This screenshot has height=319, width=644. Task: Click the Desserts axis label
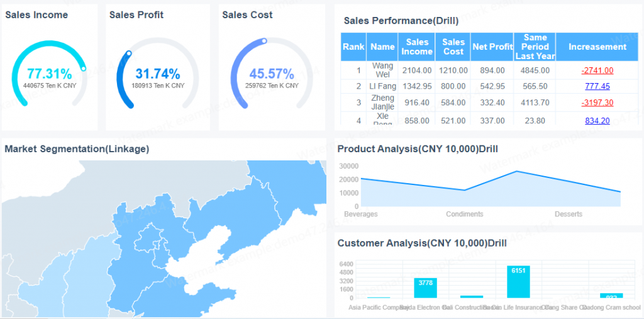569,214
